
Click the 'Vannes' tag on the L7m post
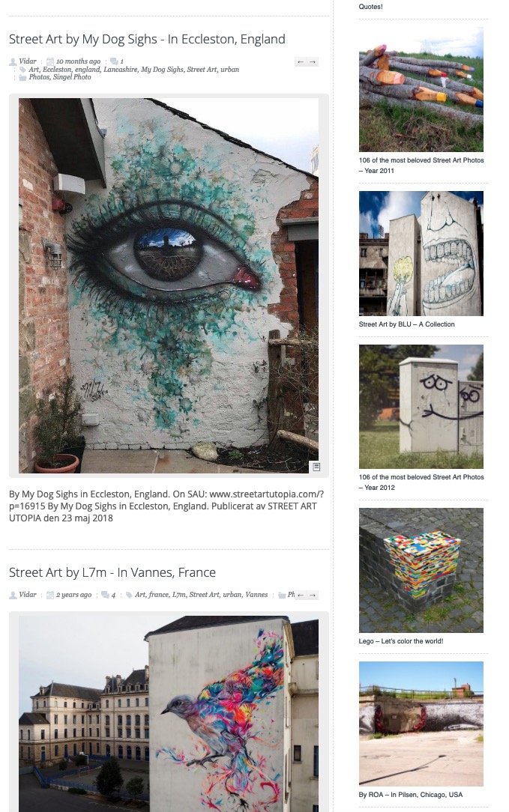point(256,595)
